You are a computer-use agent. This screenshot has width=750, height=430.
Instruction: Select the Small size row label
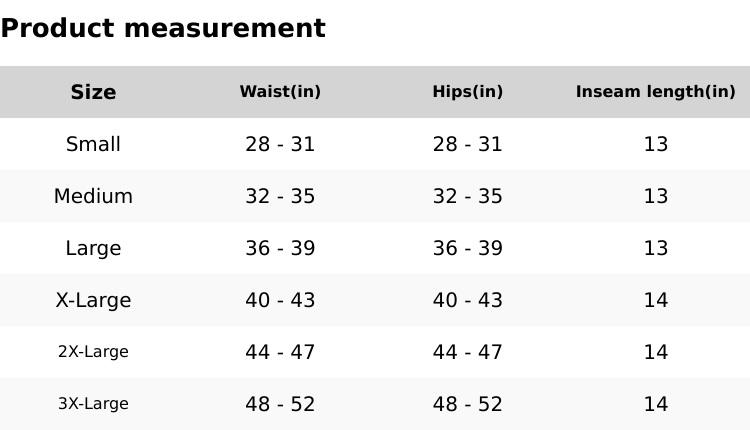coord(93,144)
